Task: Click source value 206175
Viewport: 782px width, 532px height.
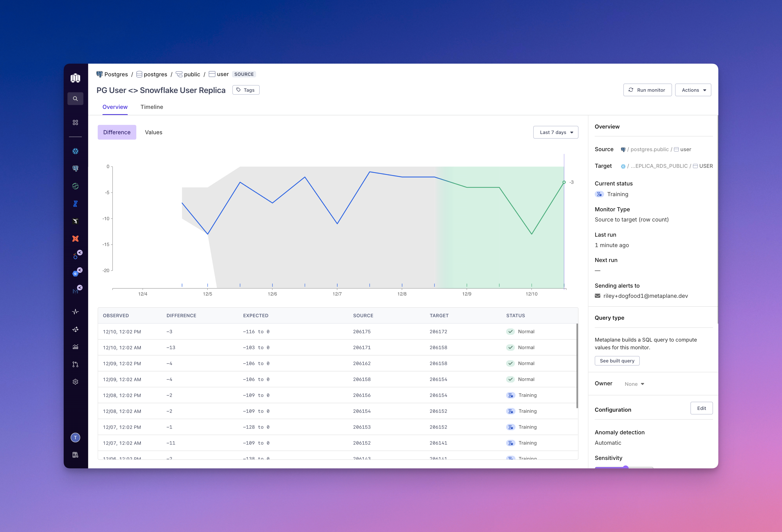Action: point(362,332)
